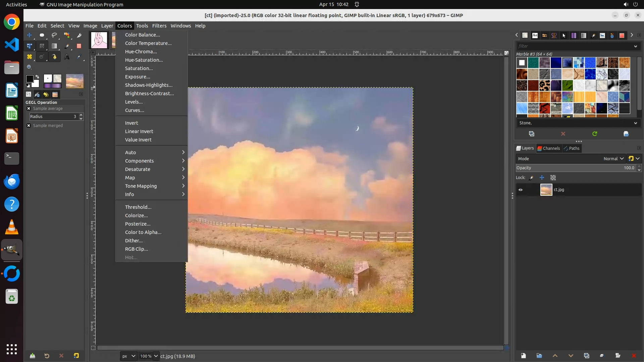
Task: Select the Free Select lasso tool
Action: [54, 35]
